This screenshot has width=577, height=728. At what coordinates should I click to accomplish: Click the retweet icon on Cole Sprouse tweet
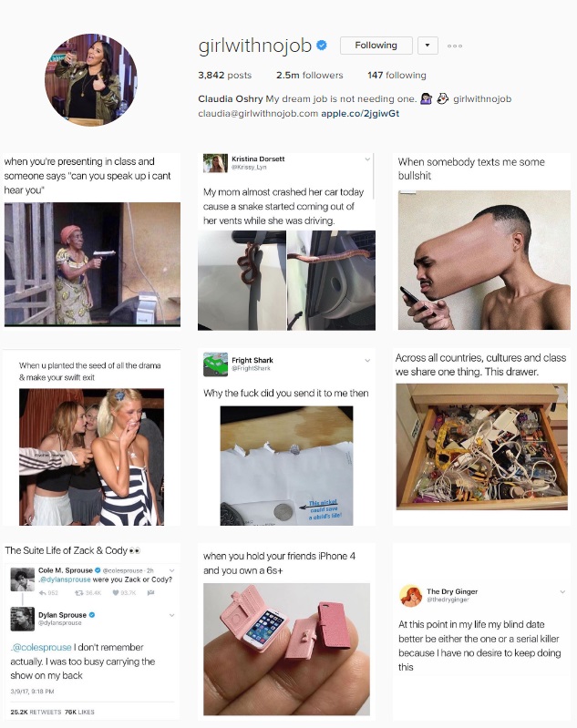(79, 593)
